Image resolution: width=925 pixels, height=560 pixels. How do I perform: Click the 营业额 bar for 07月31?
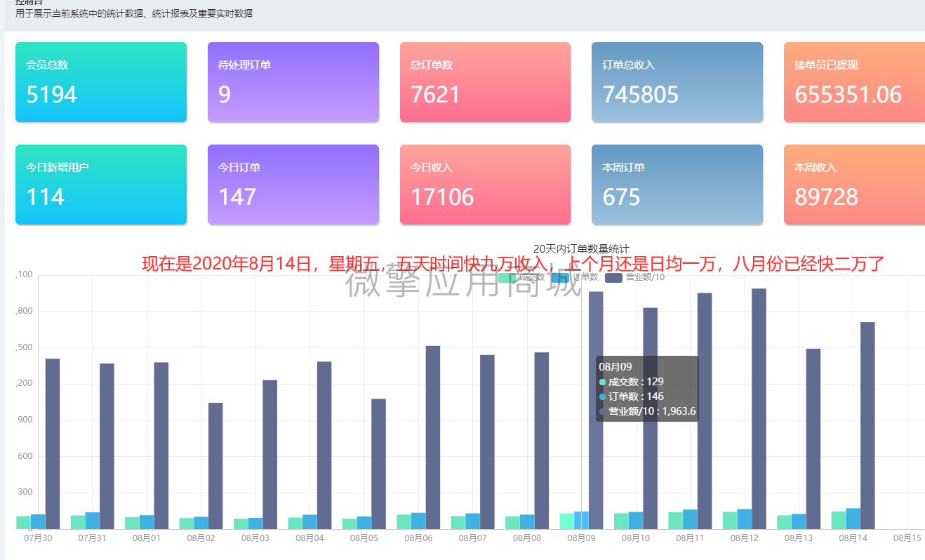[107, 446]
